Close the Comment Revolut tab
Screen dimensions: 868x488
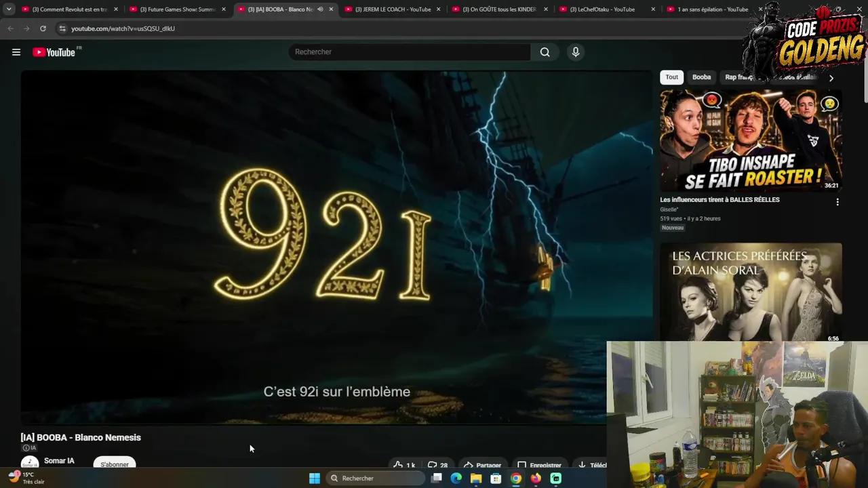point(116,9)
